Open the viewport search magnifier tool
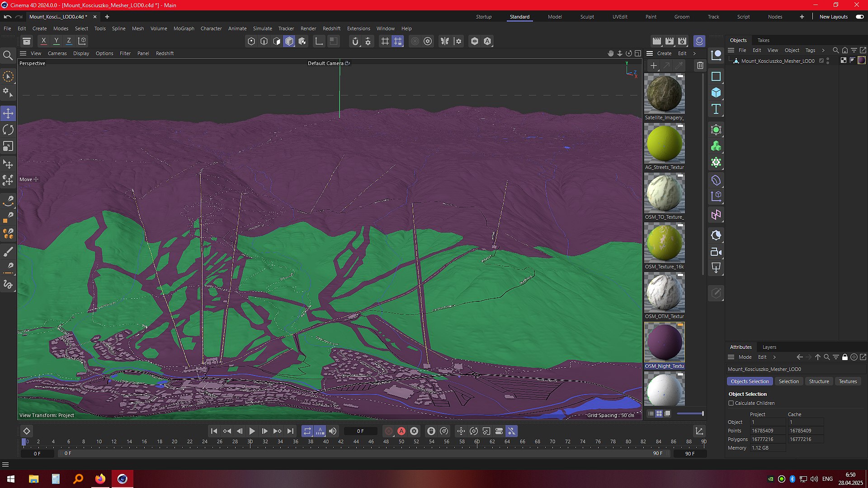Screen dimensions: 868x488 tap(8, 56)
